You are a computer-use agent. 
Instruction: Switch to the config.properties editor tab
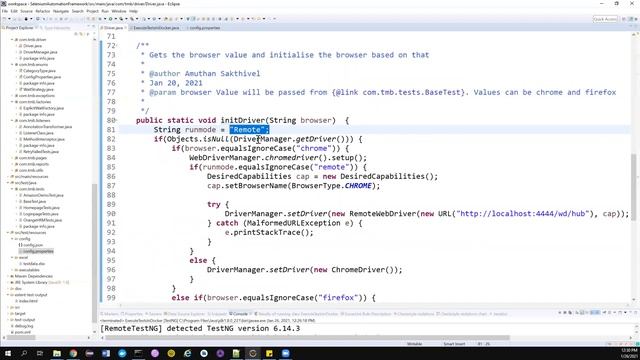pos(204,28)
